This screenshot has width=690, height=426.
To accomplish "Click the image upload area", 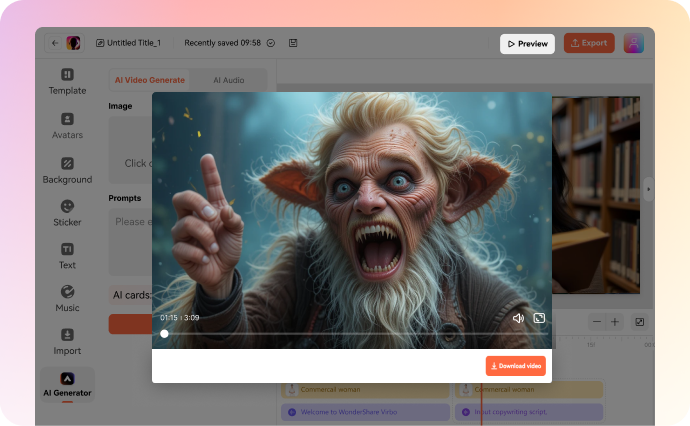I will click(x=131, y=150).
